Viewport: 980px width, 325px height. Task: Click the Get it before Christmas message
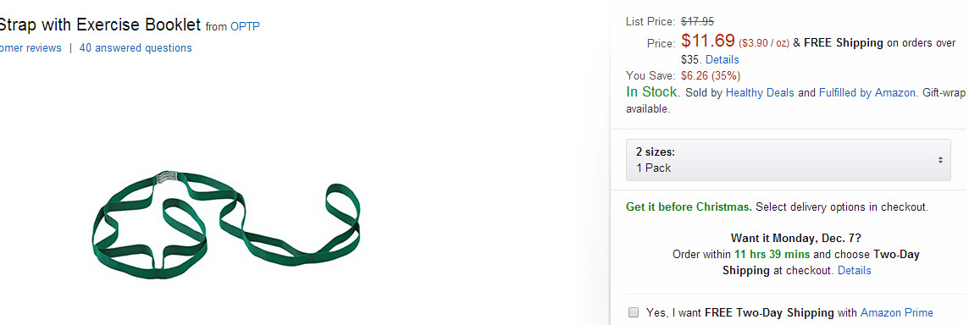[689, 207]
